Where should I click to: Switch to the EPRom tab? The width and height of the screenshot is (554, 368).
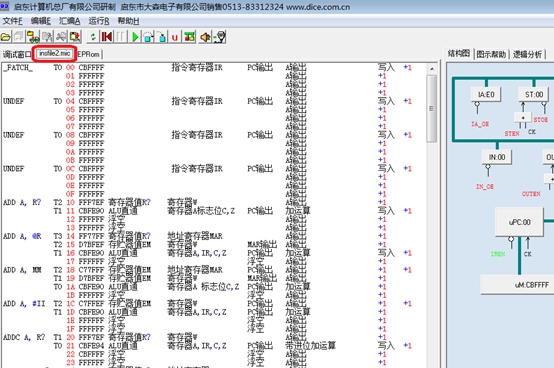[89, 54]
